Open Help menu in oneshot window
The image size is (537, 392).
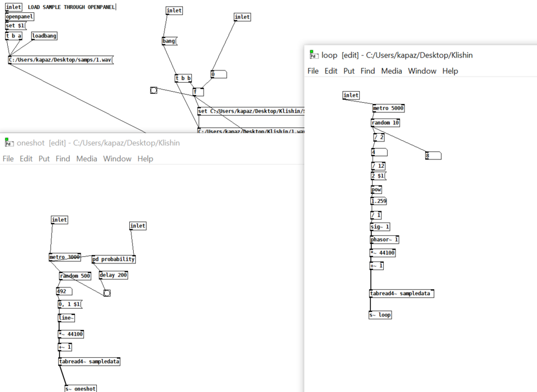145,158
